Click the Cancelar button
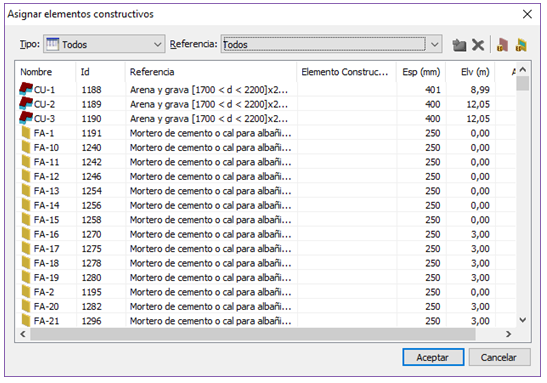The width and height of the screenshot is (547, 383). 499,357
